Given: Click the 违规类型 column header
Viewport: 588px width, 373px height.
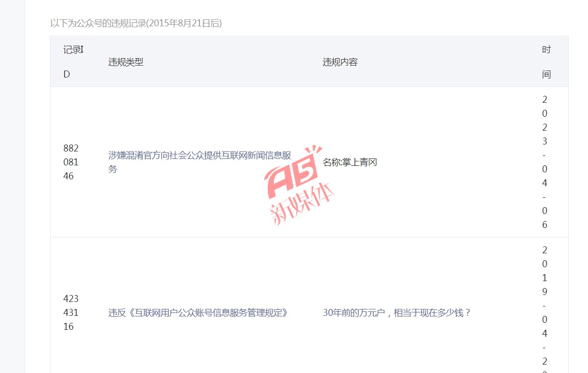Looking at the screenshot, I should (126, 62).
